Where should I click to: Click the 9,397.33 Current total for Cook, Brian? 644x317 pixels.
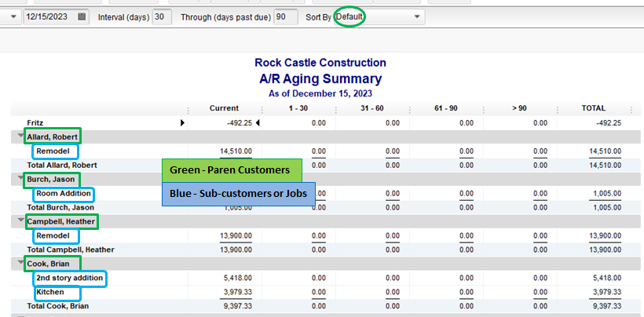(x=238, y=306)
